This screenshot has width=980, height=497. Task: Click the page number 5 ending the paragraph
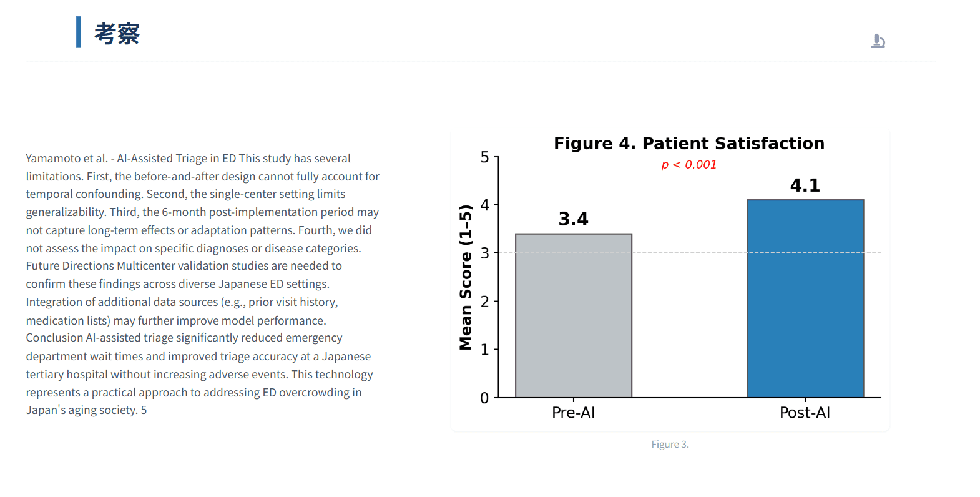(x=144, y=410)
